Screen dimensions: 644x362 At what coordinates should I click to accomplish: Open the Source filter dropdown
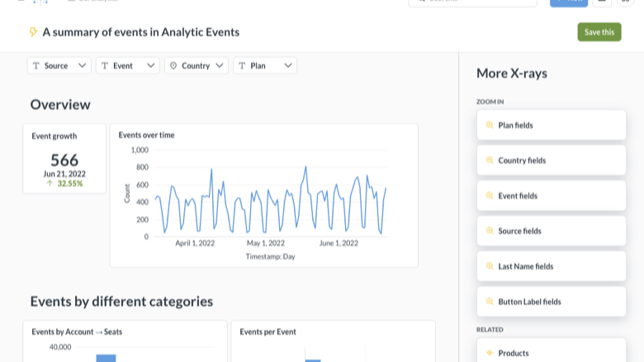59,66
